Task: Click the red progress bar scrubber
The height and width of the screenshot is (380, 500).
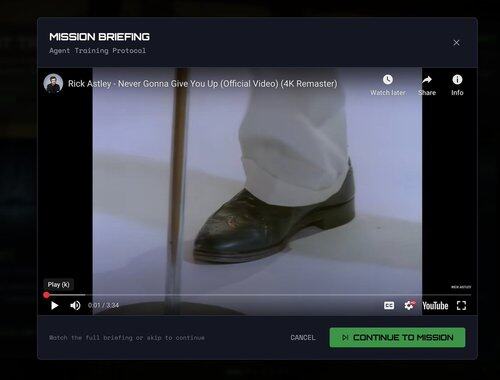Action: click(46, 295)
